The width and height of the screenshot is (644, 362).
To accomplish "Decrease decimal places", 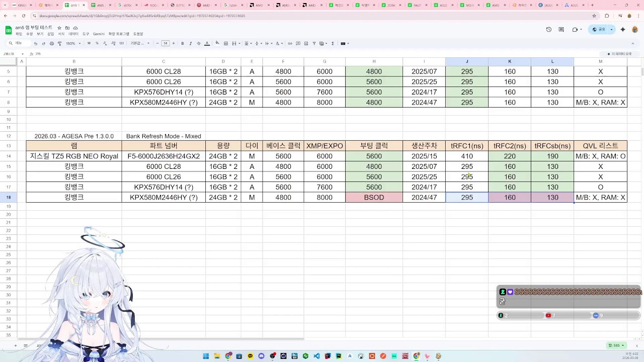I will click(105, 43).
